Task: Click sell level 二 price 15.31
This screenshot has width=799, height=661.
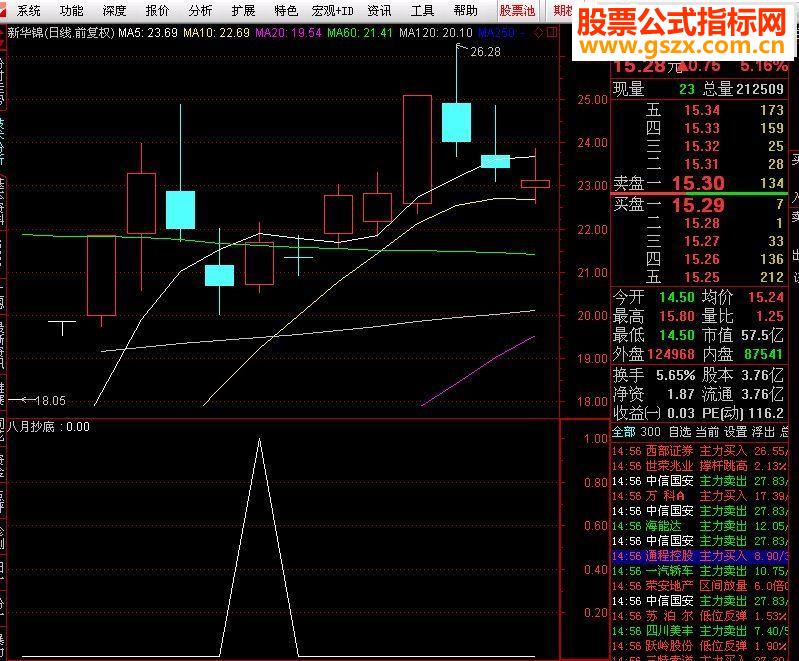Action: pyautogui.click(x=702, y=164)
